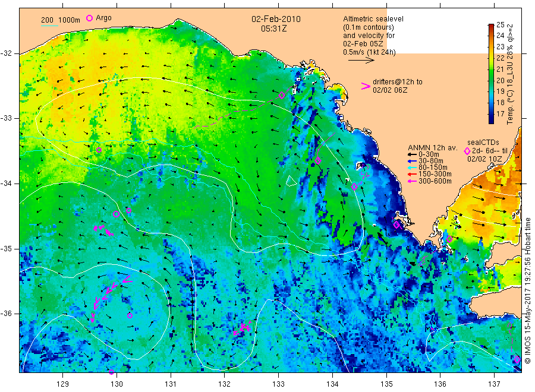Click the black 0-30m legend arrow
The width and height of the screenshot is (535, 392).
[413, 154]
